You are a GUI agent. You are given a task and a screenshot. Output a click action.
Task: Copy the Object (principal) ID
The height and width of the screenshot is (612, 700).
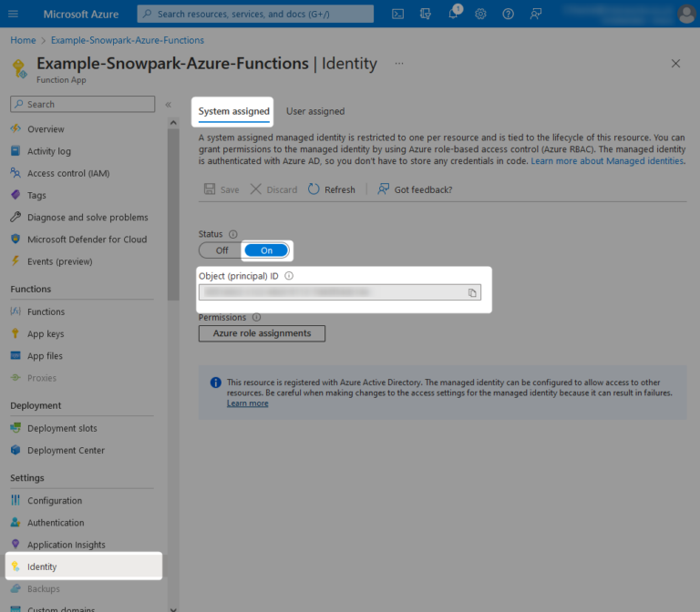[x=472, y=292]
